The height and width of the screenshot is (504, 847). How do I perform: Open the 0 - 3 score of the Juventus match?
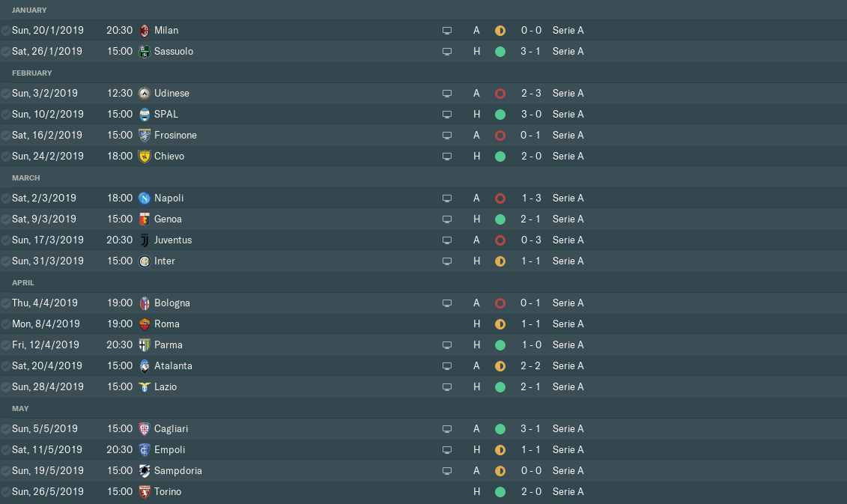tap(531, 240)
